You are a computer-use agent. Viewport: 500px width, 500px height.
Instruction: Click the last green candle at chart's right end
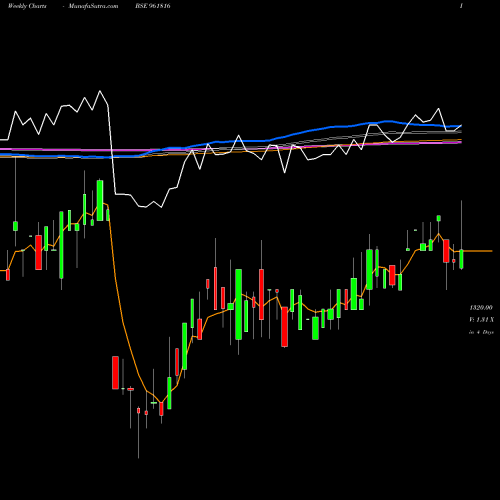coord(461,259)
